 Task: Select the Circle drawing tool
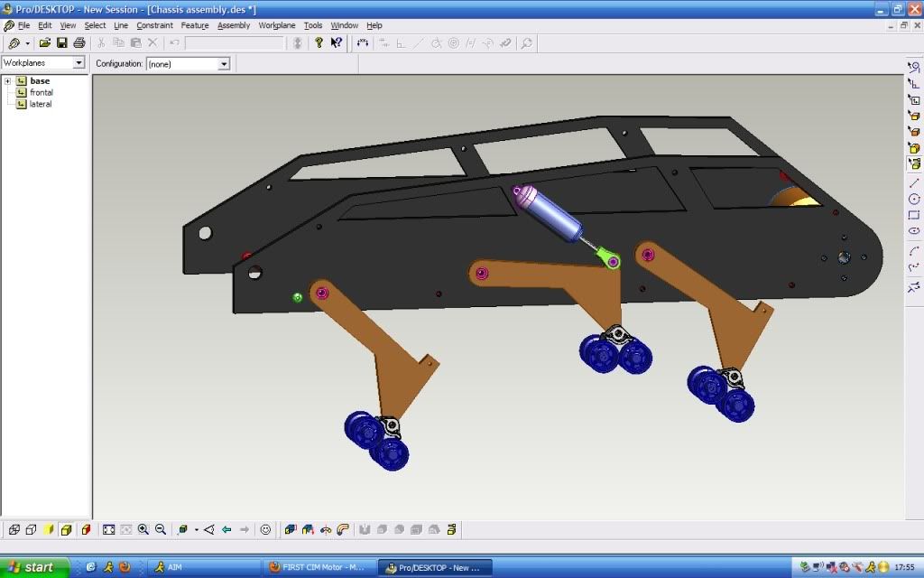click(x=914, y=199)
